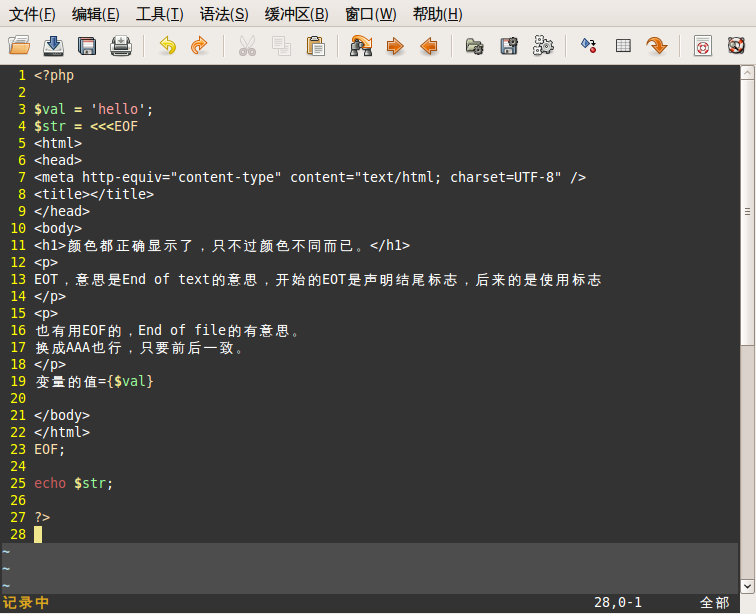Undo the last change with yellow arrow
756x614 pixels.
(168, 46)
